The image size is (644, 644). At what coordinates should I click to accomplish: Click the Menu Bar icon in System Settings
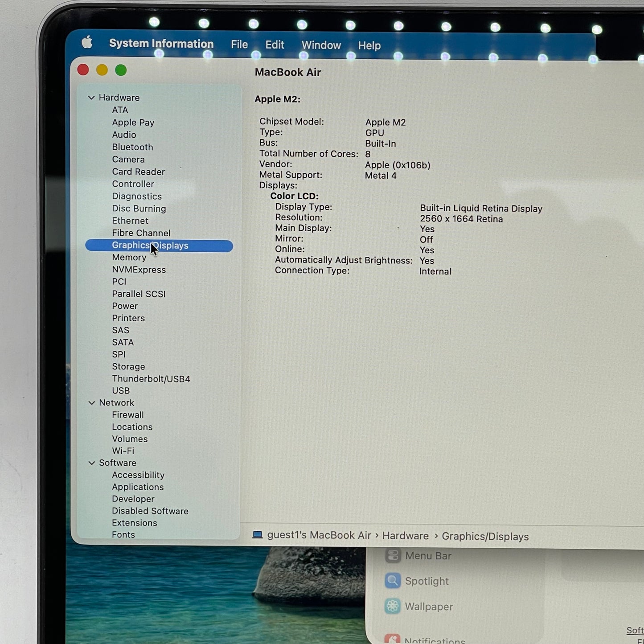(393, 556)
